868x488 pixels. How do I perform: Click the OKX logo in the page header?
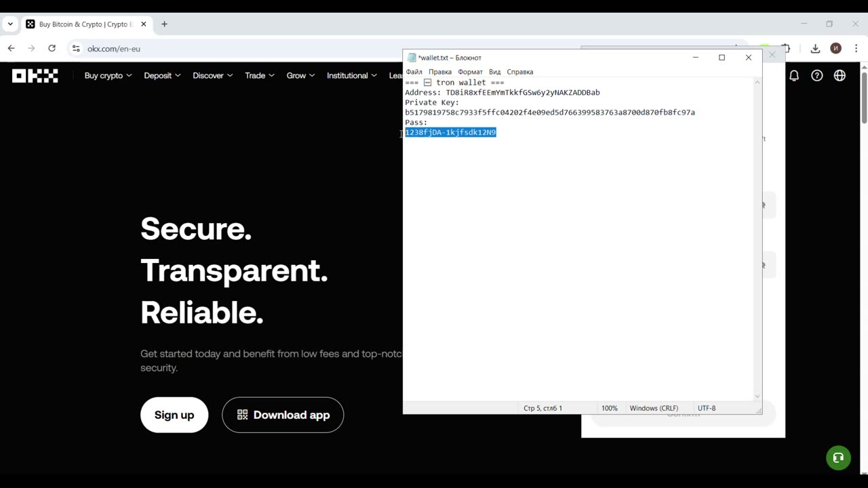[35, 76]
